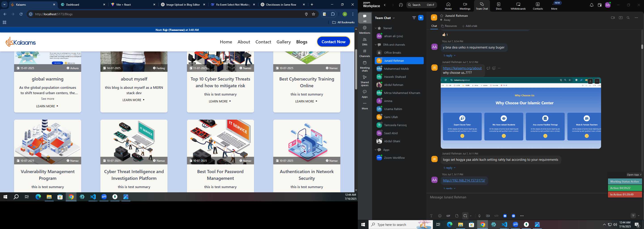Click See more on global warming card
The height and width of the screenshot is (229, 644).
point(47,99)
